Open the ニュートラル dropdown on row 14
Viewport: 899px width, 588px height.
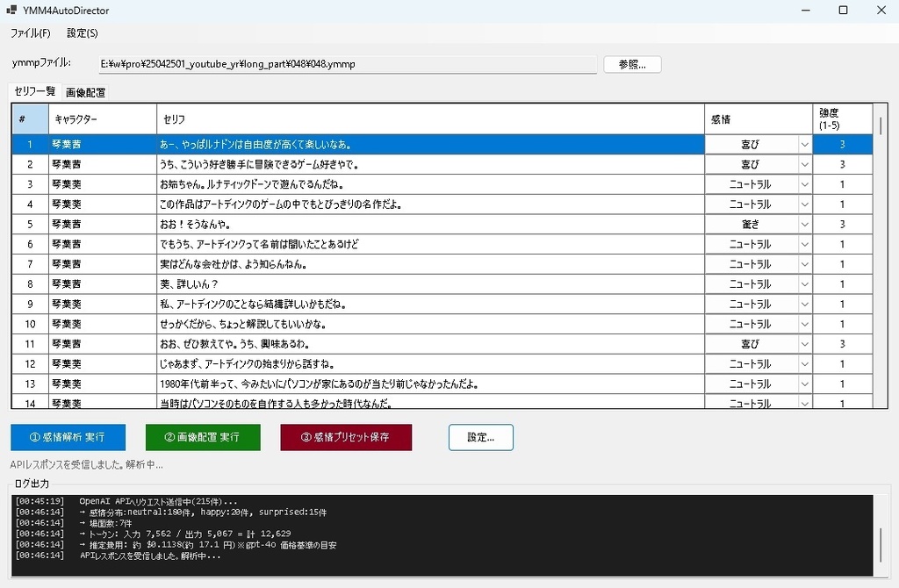[x=804, y=403]
